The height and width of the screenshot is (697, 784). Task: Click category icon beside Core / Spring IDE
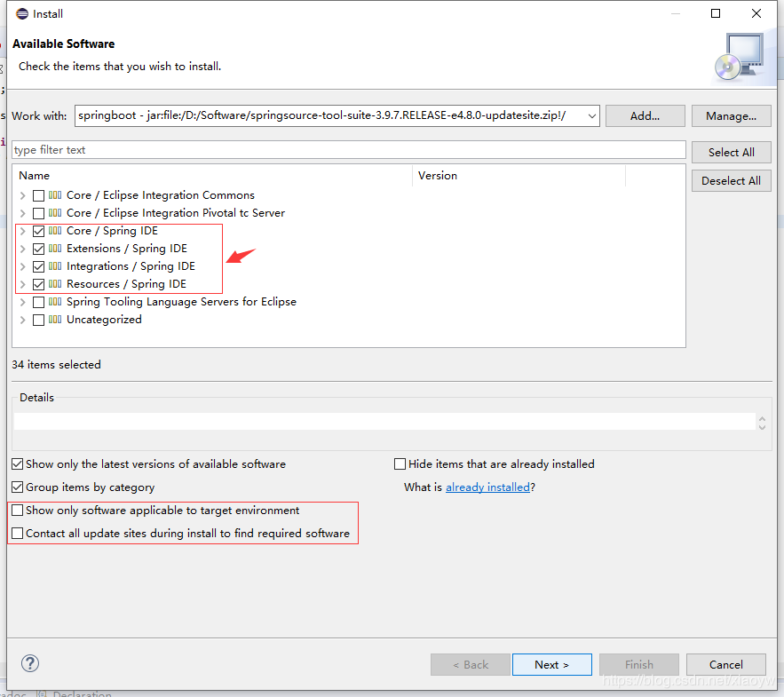(x=55, y=231)
